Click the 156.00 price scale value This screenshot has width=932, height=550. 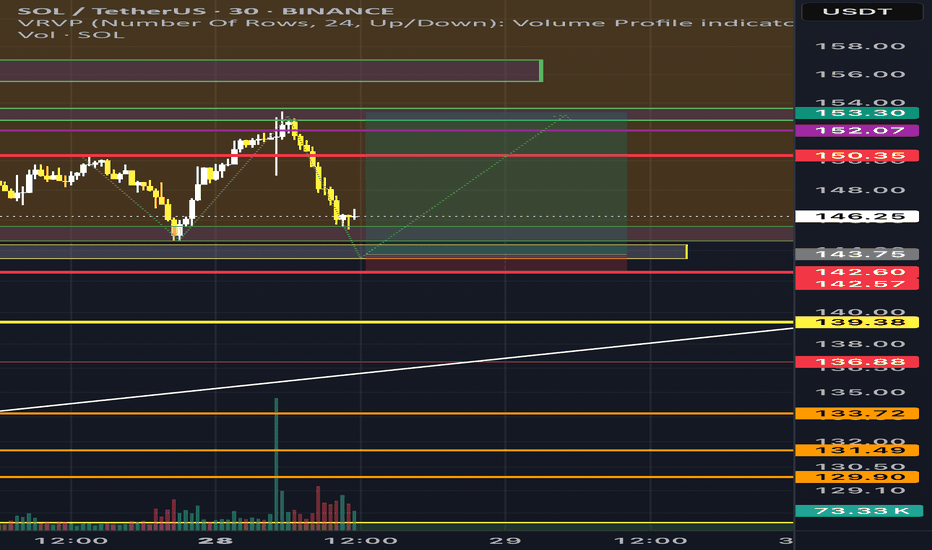861,74
